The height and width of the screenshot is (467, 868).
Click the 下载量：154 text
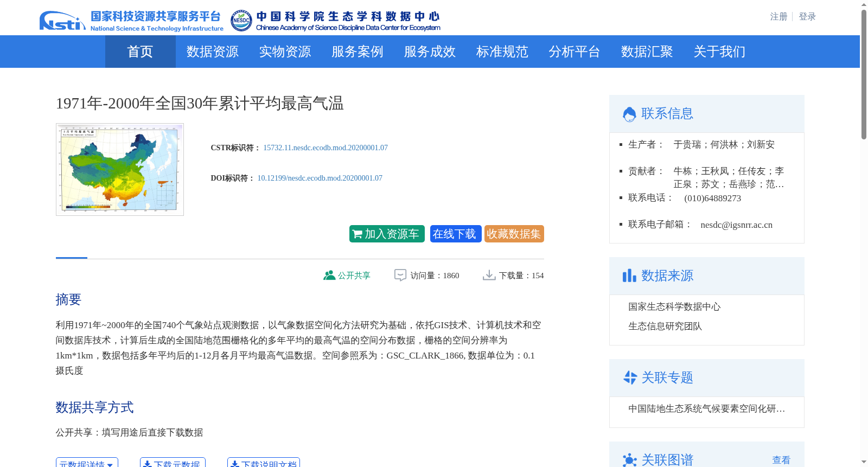click(521, 276)
